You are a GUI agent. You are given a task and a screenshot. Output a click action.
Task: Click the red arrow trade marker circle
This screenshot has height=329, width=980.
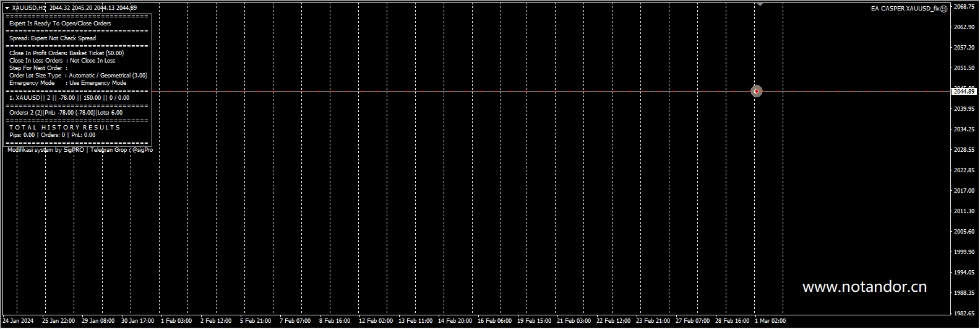coord(756,91)
